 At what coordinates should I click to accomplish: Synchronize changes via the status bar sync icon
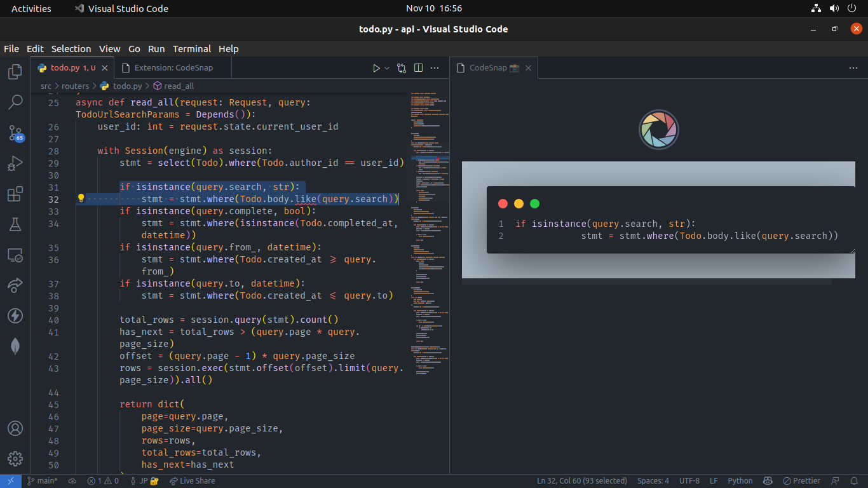click(x=72, y=481)
